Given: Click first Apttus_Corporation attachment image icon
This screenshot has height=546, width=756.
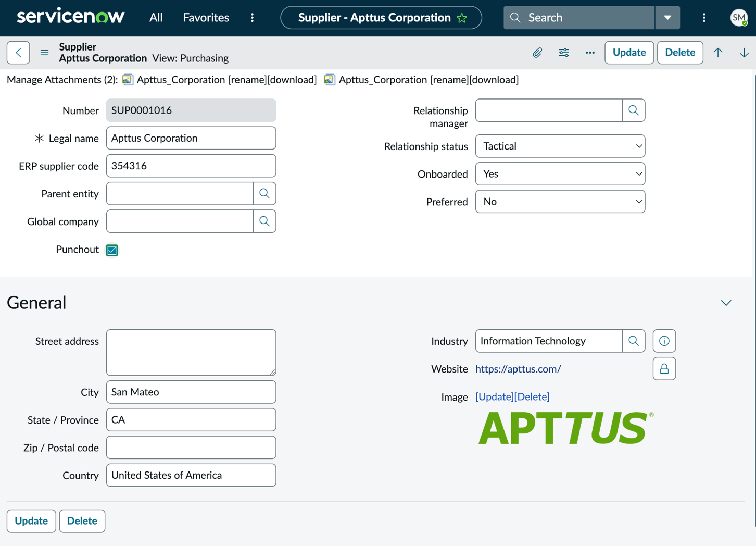Looking at the screenshot, I should click(128, 80).
